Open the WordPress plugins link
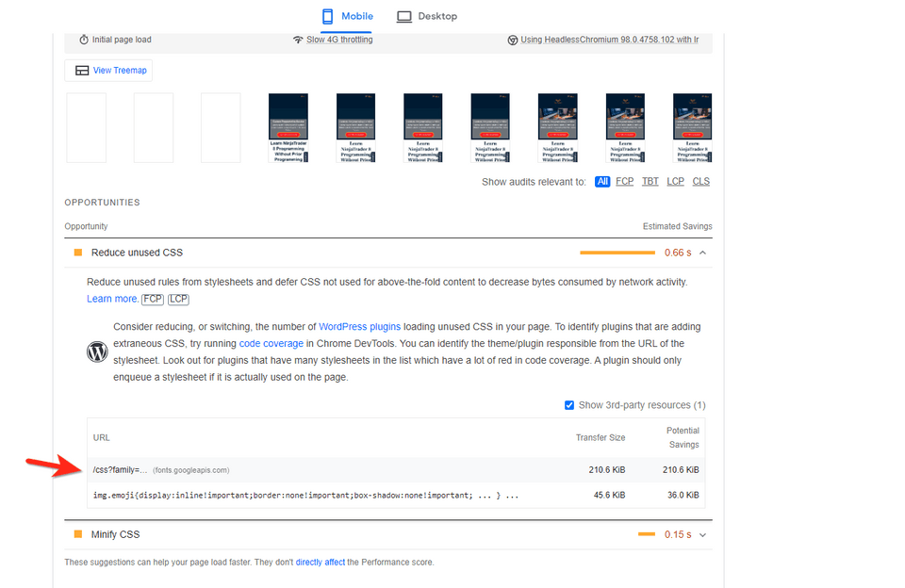 pos(359,327)
